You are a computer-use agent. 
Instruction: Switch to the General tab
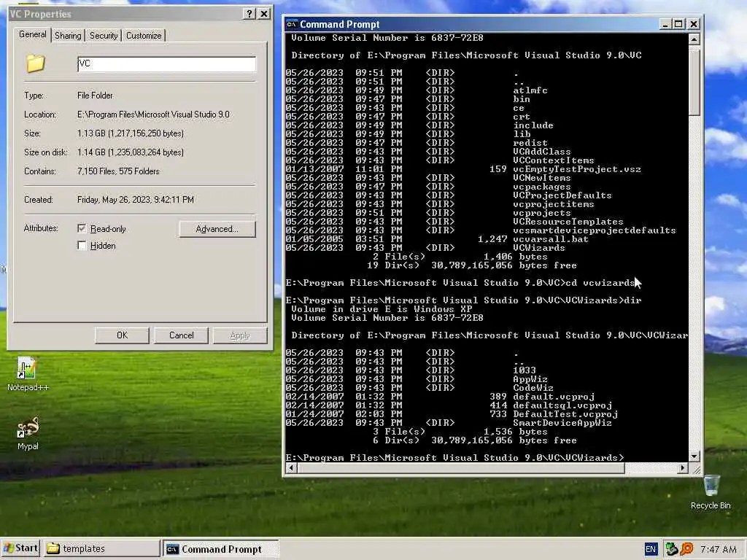[x=32, y=34]
